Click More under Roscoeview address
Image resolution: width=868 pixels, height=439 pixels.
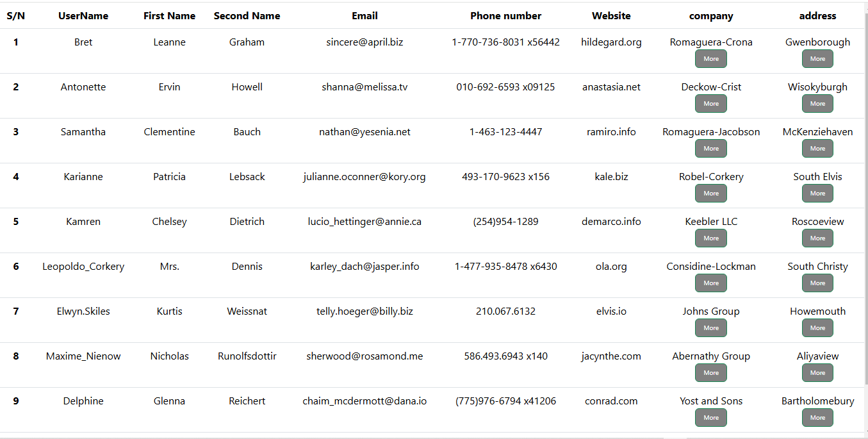click(817, 238)
